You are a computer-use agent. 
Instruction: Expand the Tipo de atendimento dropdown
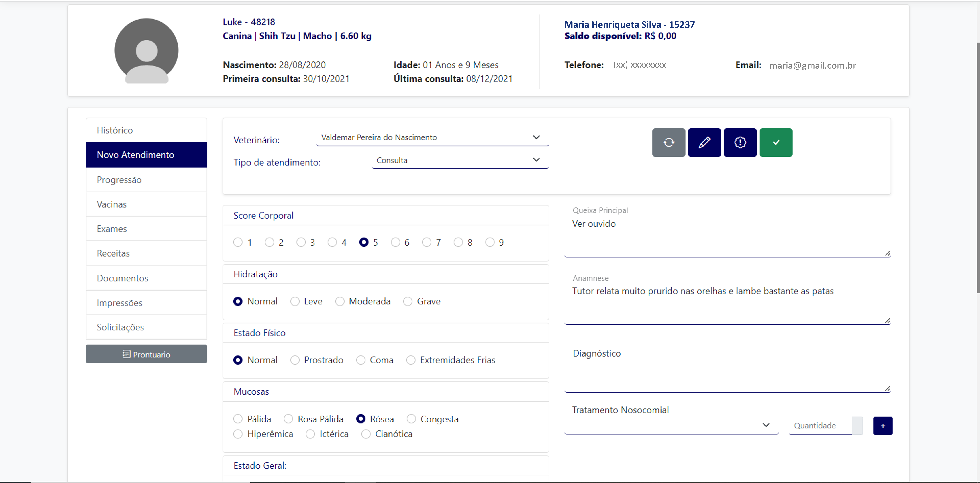click(x=460, y=160)
